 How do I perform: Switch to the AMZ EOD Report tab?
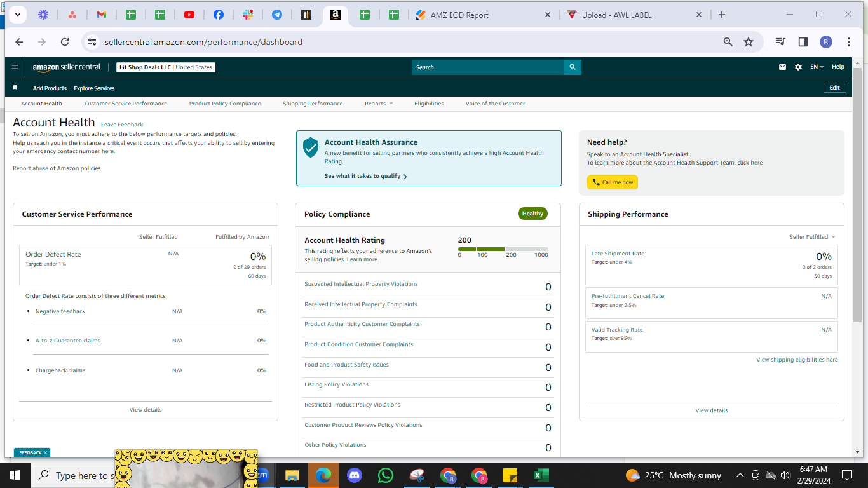[x=484, y=15]
